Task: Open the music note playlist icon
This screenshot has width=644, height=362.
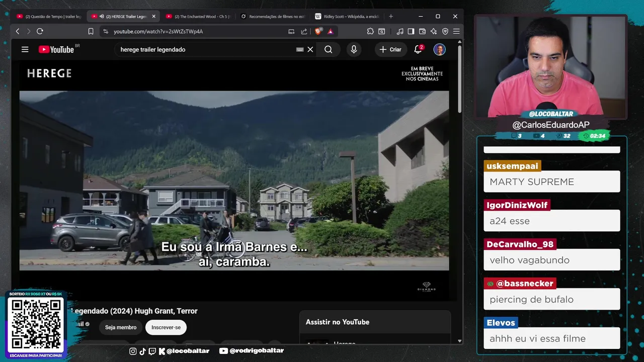Action: click(x=400, y=31)
